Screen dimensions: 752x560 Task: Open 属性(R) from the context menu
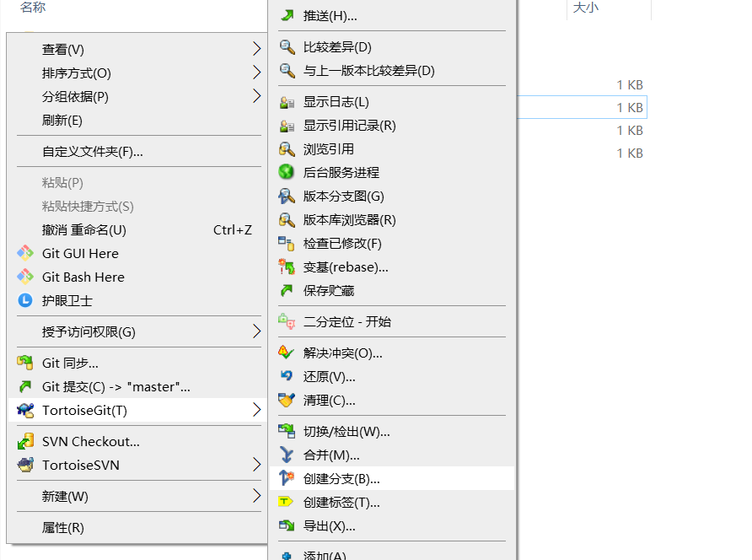138,527
